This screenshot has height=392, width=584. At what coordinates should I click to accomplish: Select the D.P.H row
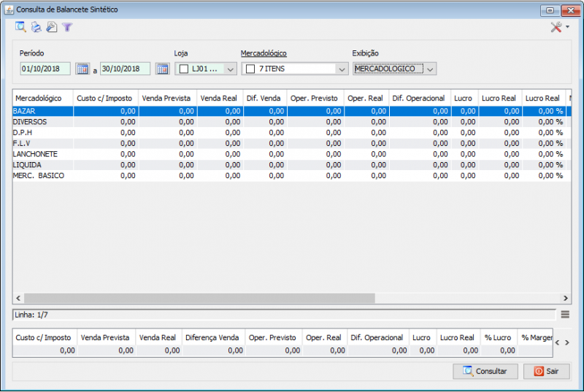[291, 133]
